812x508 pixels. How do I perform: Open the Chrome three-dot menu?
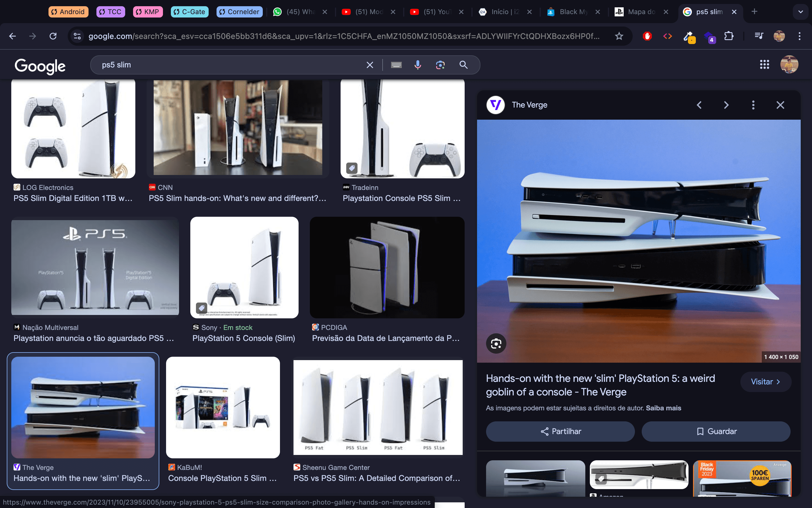800,36
